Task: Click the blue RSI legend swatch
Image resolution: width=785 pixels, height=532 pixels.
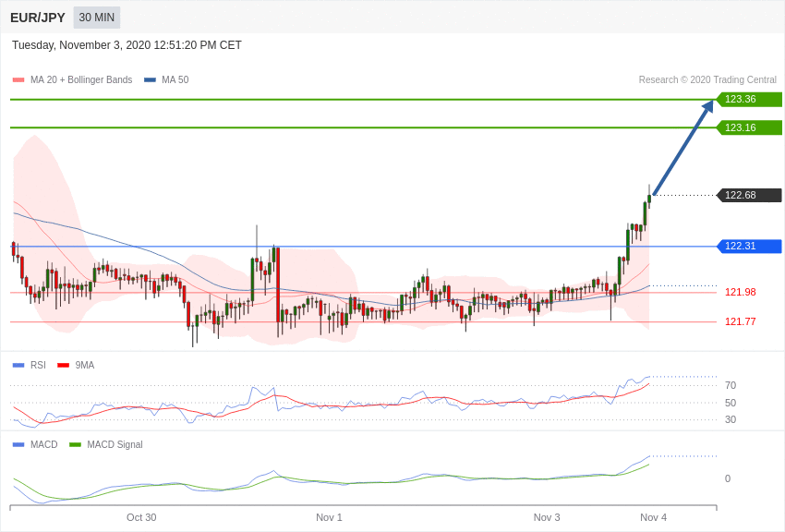Action: [x=18, y=365]
